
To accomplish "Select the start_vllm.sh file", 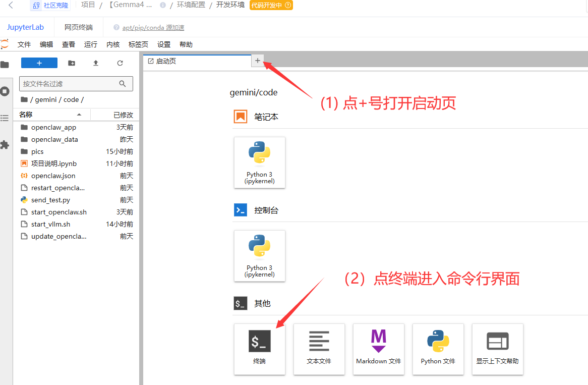I will tap(76, 224).
